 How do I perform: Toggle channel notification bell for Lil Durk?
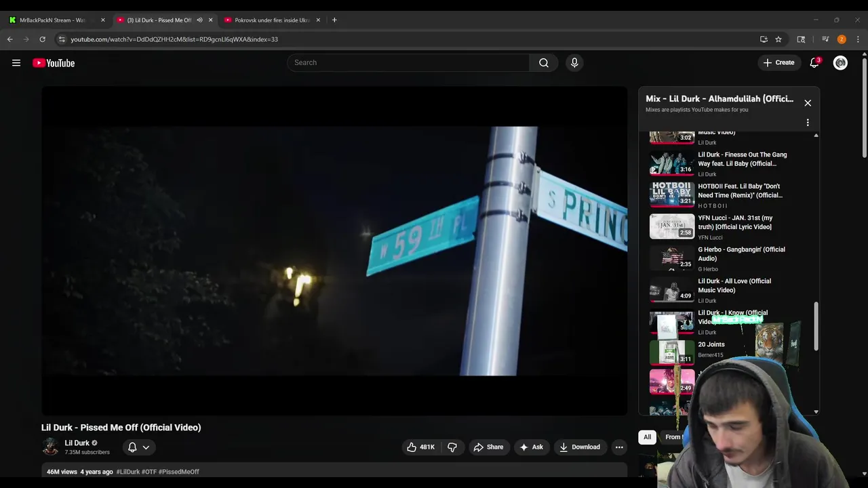tap(132, 447)
